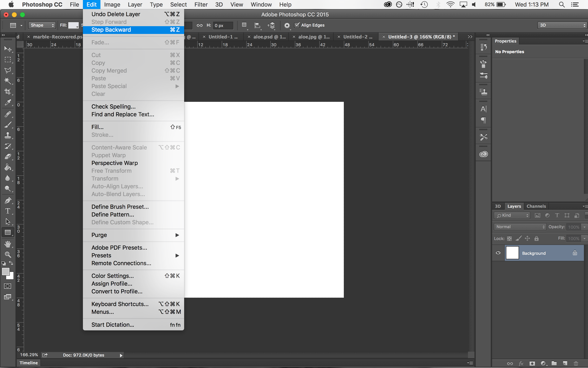Add a layer mask
The image size is (588, 368).
532,364
